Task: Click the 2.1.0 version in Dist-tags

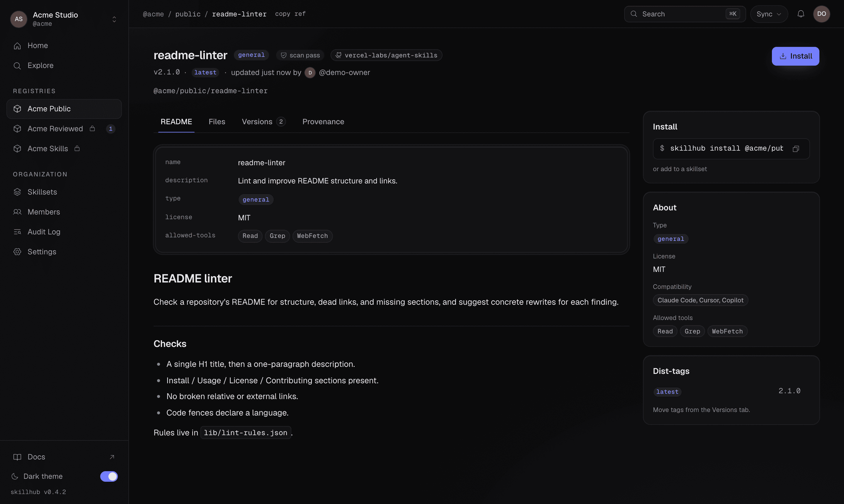Action: point(789,391)
